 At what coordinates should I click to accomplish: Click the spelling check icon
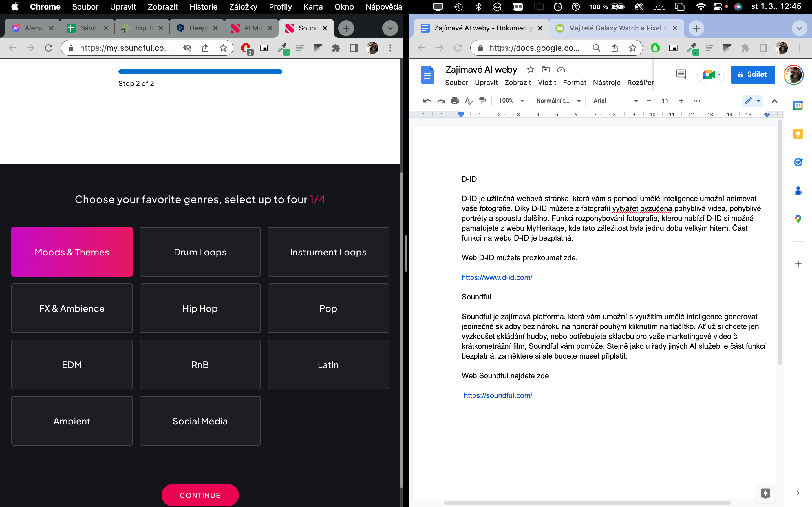tap(469, 101)
